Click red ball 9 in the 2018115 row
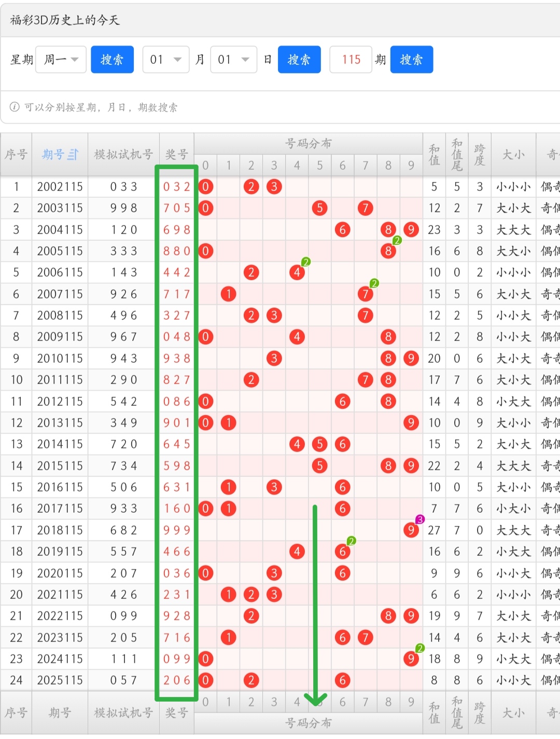The width and height of the screenshot is (560, 739). (x=411, y=530)
